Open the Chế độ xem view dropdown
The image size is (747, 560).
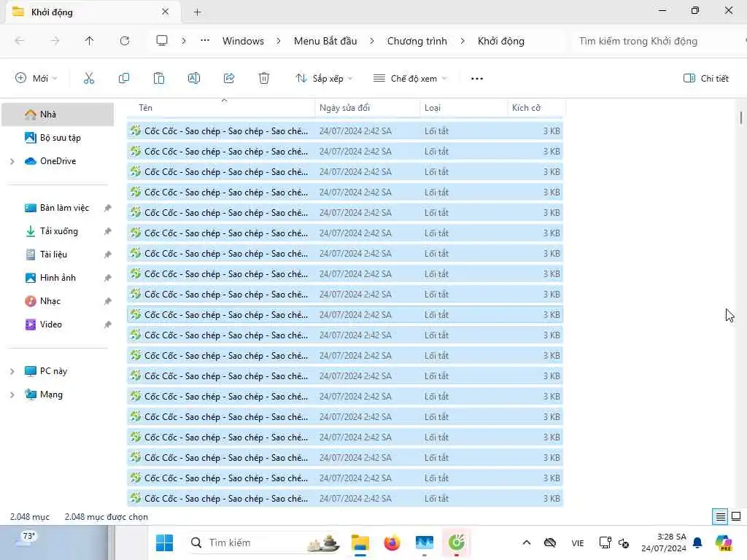tap(410, 79)
